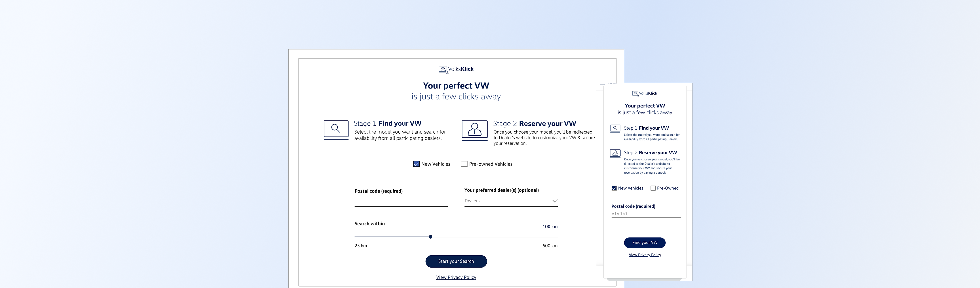The height and width of the screenshot is (288, 980).
Task: Click the 'Step 2 Reserve your VW' heading
Action: (x=650, y=153)
